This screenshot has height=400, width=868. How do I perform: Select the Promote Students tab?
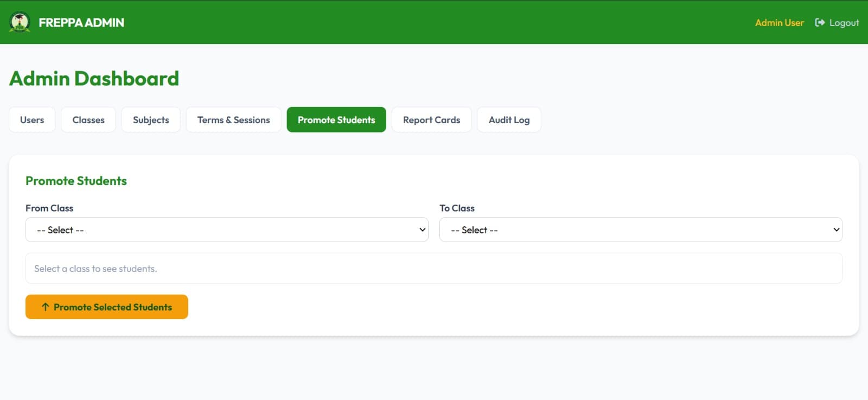(x=336, y=120)
